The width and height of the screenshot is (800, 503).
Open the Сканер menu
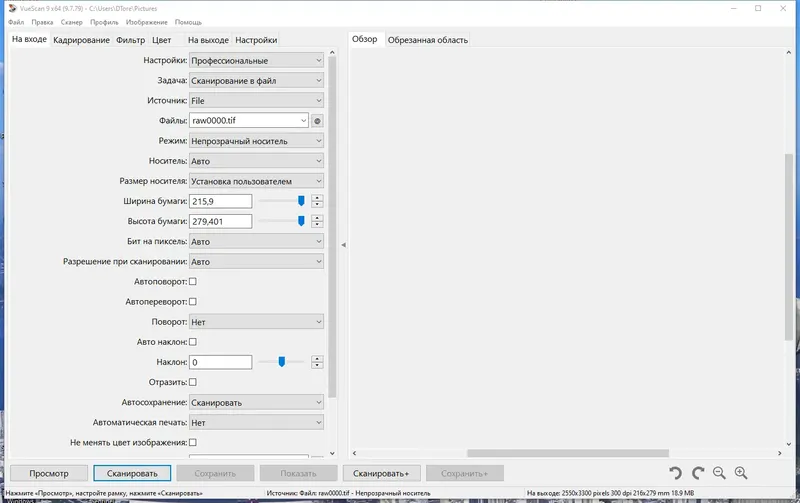[71, 22]
